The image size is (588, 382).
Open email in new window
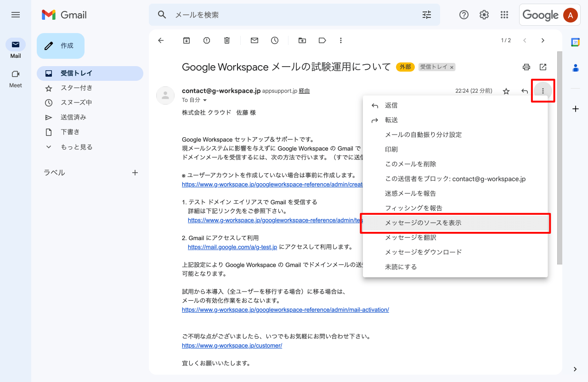[x=543, y=67]
